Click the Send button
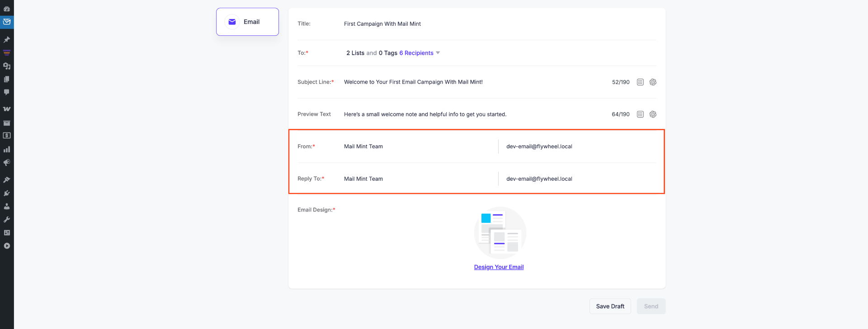 point(651,306)
